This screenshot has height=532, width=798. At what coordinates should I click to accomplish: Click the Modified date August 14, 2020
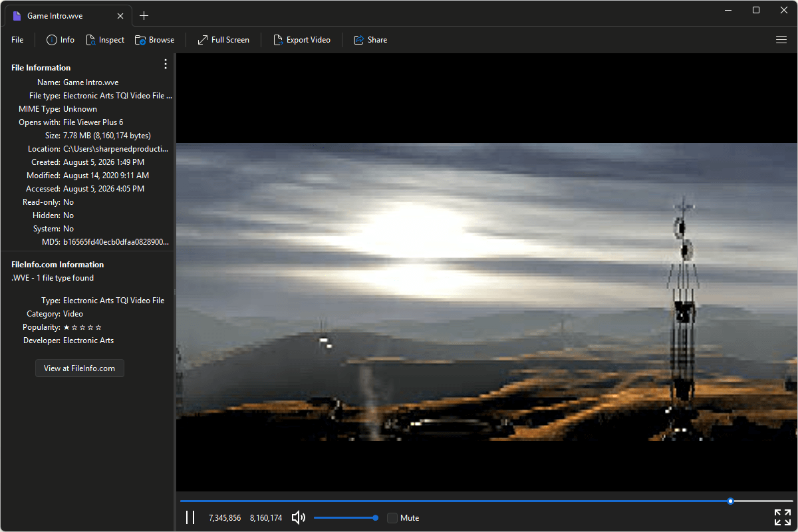pos(106,176)
